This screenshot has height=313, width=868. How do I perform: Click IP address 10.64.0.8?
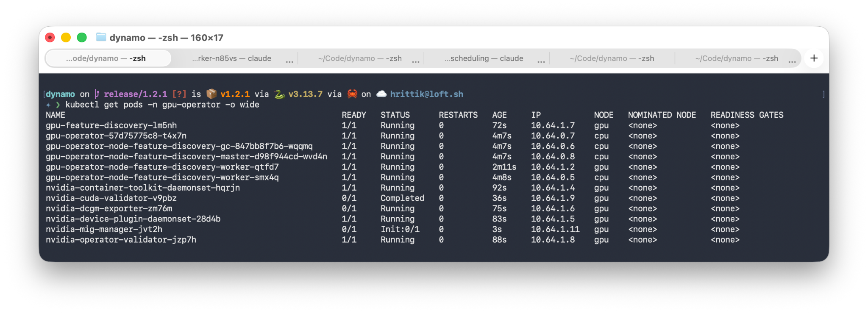point(553,156)
